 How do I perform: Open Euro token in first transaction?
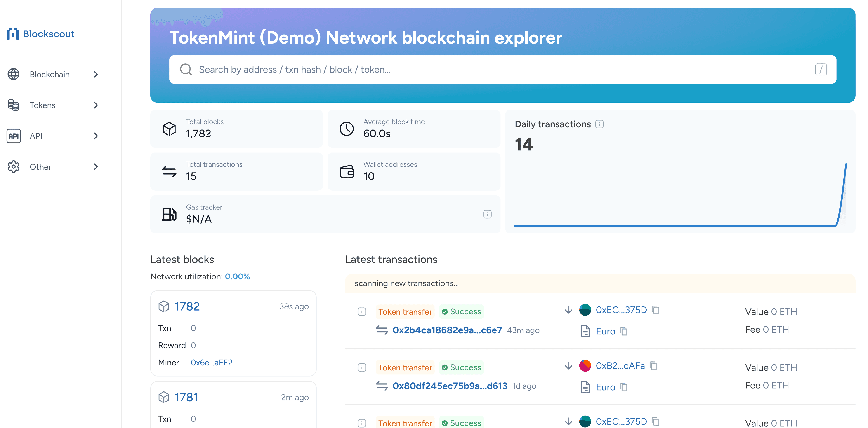coord(606,331)
